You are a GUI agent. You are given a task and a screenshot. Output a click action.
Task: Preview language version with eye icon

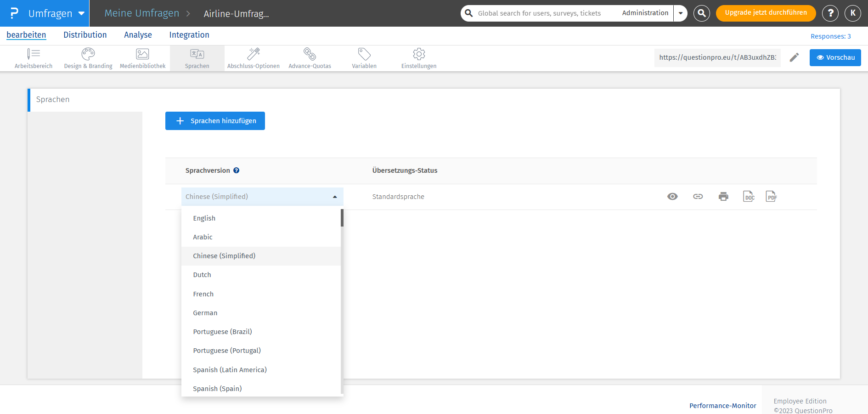(672, 197)
